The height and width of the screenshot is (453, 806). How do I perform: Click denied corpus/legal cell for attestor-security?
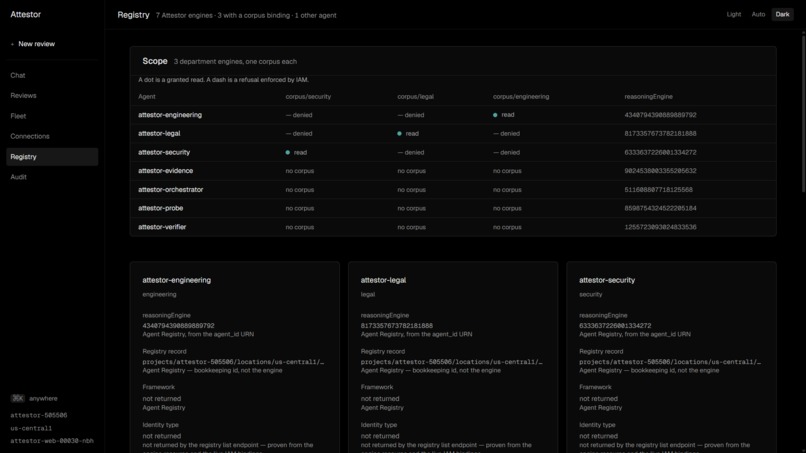click(x=410, y=152)
